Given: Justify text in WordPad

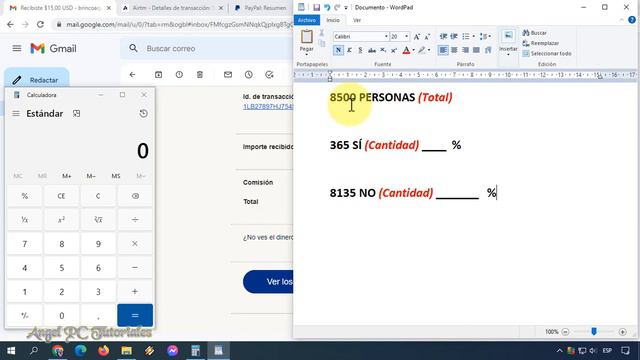Looking at the screenshot, I should 476,50.
